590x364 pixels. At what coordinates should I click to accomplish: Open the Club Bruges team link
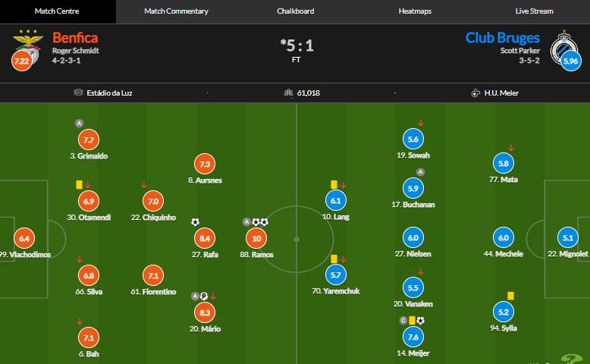coord(503,37)
